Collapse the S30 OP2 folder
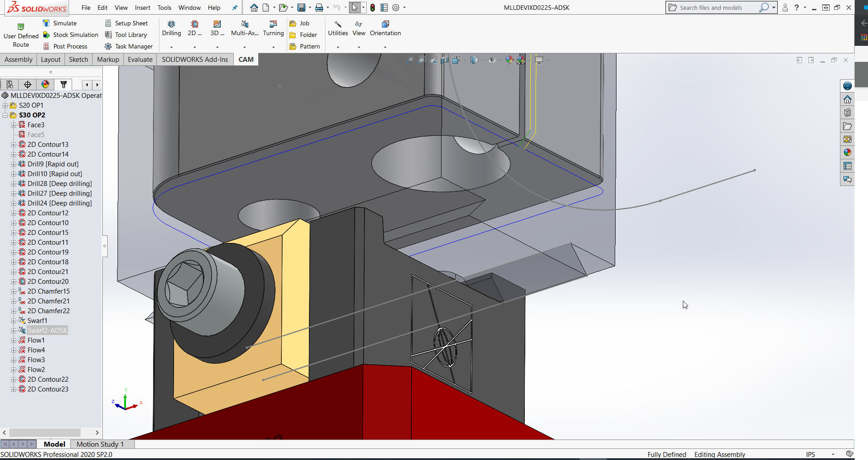The height and width of the screenshot is (460, 868). click(5, 115)
